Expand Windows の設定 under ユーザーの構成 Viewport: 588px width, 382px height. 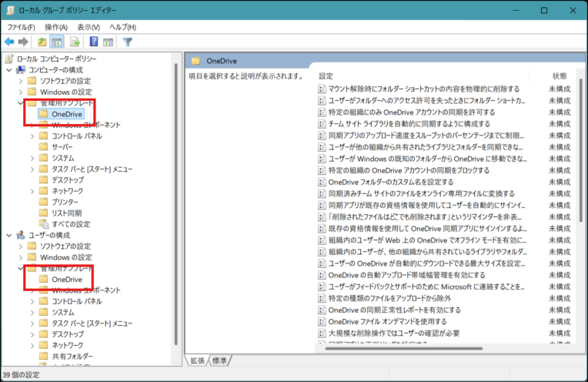click(21, 257)
